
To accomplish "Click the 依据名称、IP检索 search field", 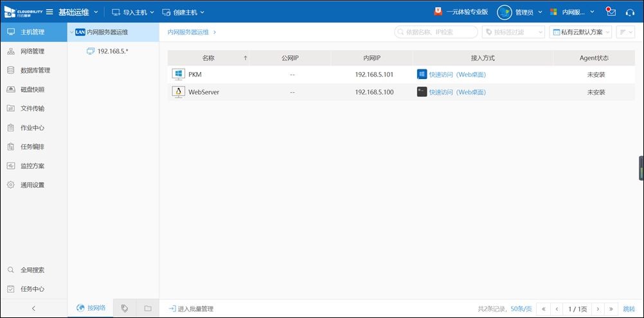I will [436, 32].
